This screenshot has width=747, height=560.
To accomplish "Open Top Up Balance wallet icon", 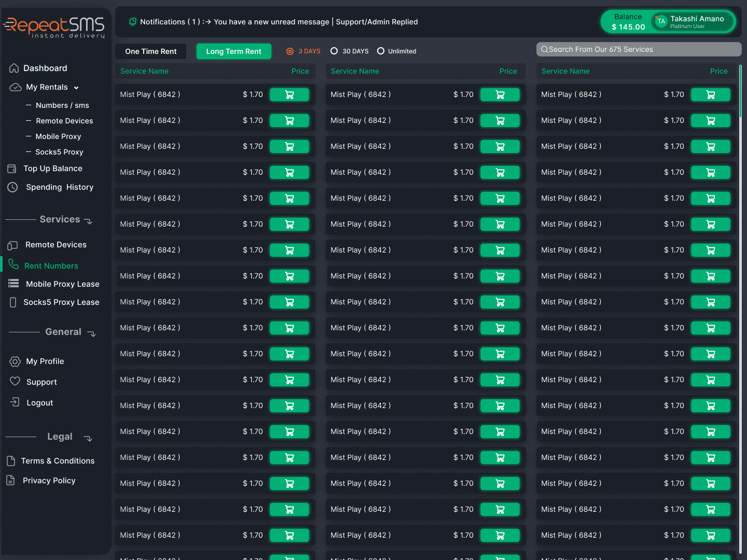I will (x=11, y=168).
